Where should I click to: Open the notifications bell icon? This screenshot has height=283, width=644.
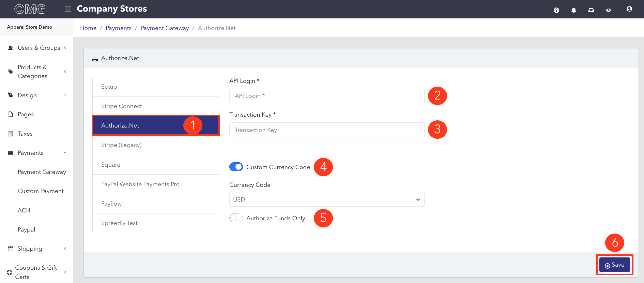coord(574,10)
